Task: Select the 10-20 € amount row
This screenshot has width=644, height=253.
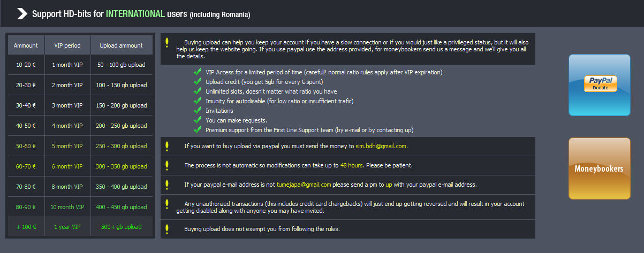Action: [80, 65]
